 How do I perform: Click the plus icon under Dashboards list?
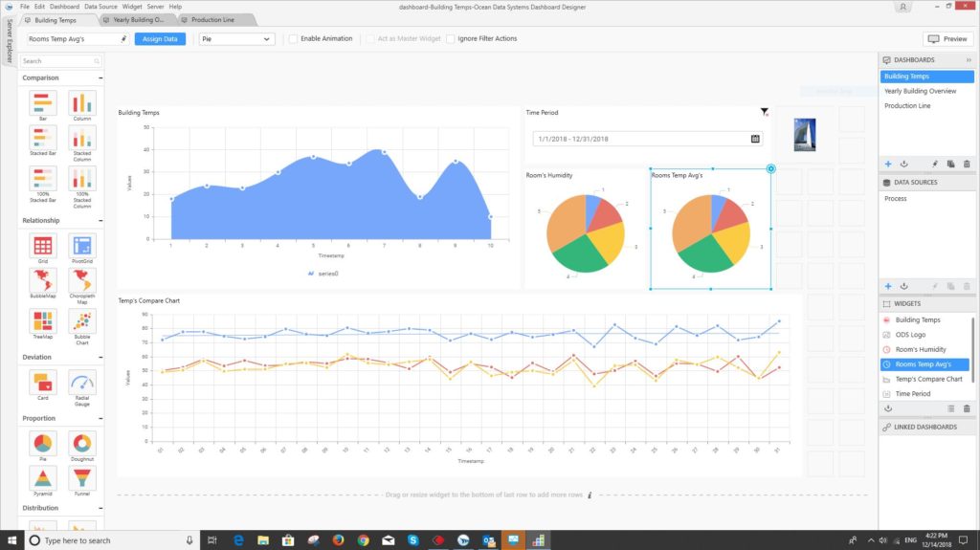(888, 164)
